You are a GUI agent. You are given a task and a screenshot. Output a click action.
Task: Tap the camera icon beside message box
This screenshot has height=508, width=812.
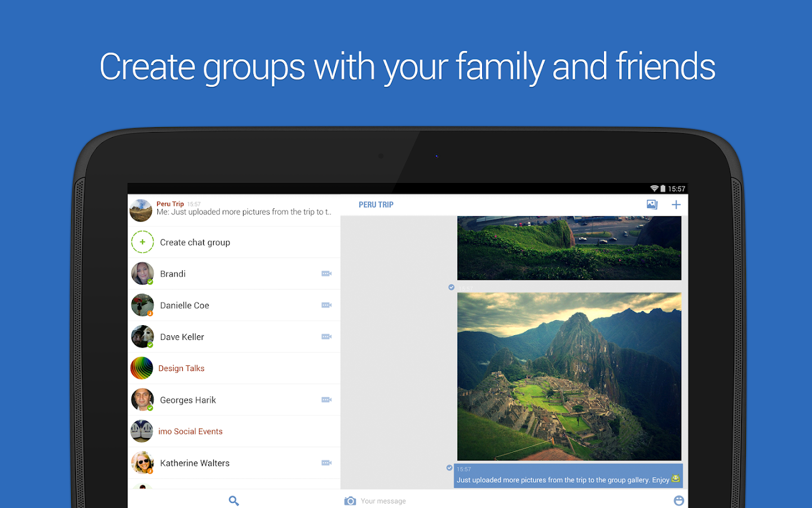point(350,501)
